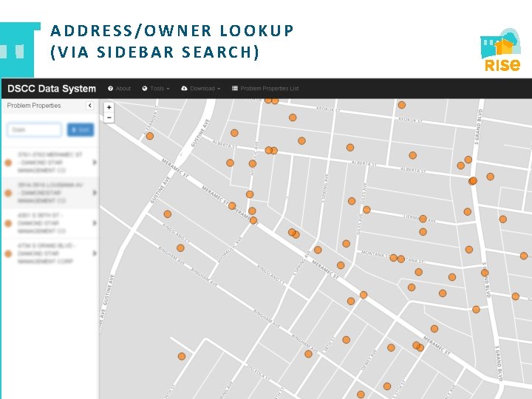Image resolution: width=532 pixels, height=399 pixels.
Task: Select the marker at Montana St and S Grand Blvd
Action: coord(485,273)
